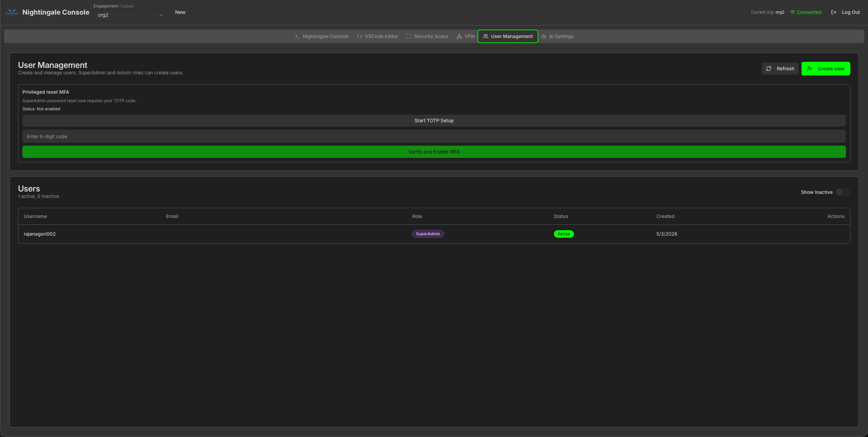Click the Status column header

[x=561, y=216]
